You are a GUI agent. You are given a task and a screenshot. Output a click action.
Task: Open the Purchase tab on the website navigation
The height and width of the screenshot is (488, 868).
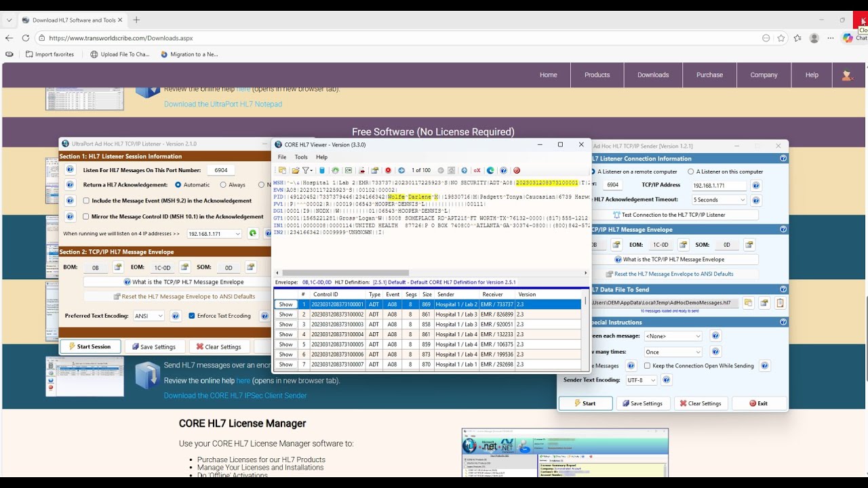click(x=709, y=75)
